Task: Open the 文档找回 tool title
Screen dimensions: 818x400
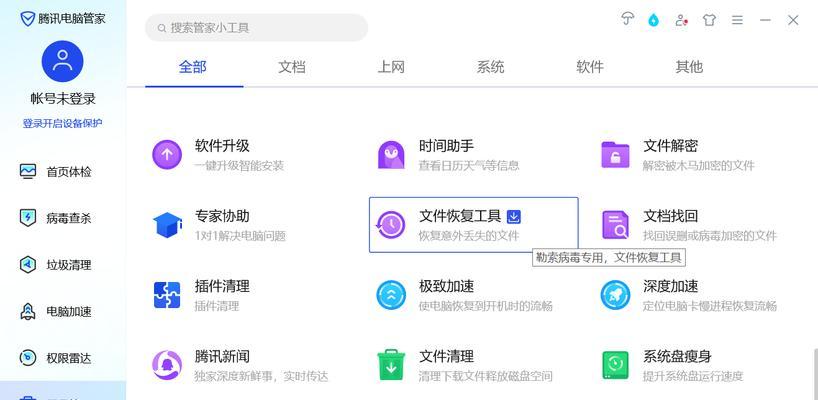Action: 670,216
